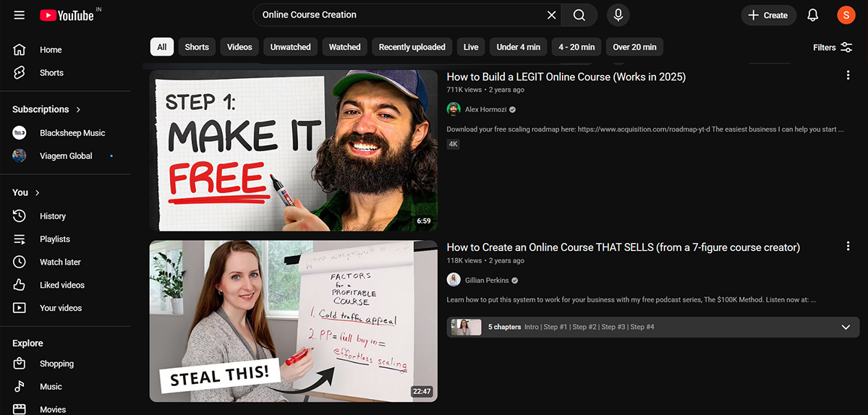Start voice search with microphone
Screen dimensions: 868x415
point(618,15)
